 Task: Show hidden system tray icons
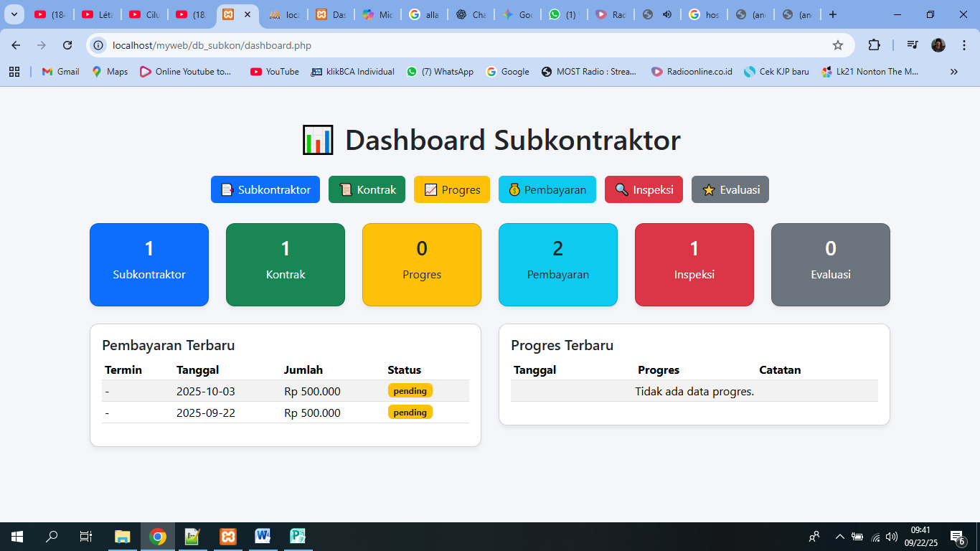(839, 536)
